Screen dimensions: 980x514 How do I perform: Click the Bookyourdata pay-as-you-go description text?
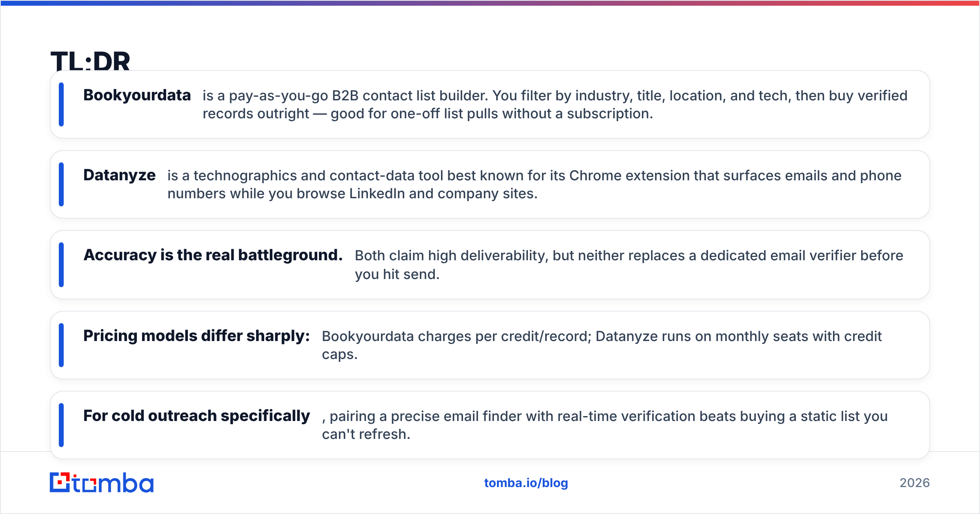pyautogui.click(x=555, y=104)
